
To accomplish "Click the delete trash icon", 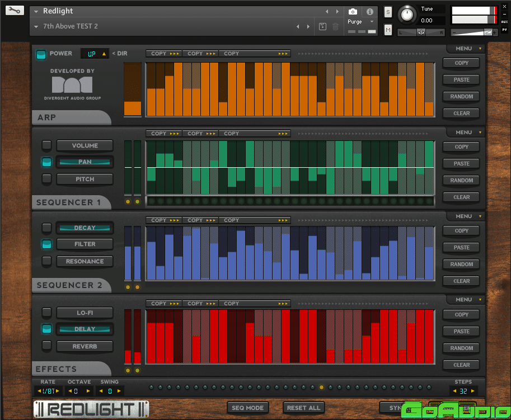I will click(x=335, y=26).
